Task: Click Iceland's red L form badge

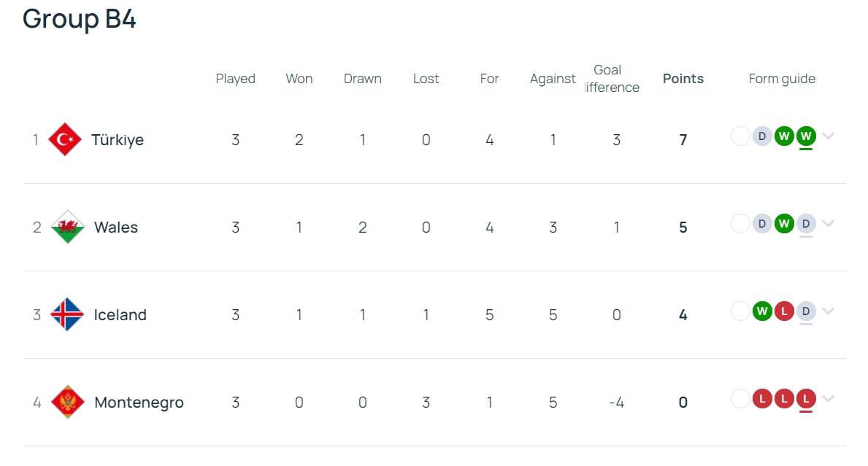Action: [x=784, y=311]
